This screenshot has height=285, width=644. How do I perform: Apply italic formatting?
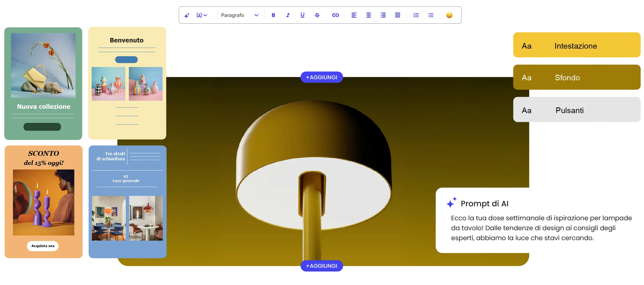288,15
